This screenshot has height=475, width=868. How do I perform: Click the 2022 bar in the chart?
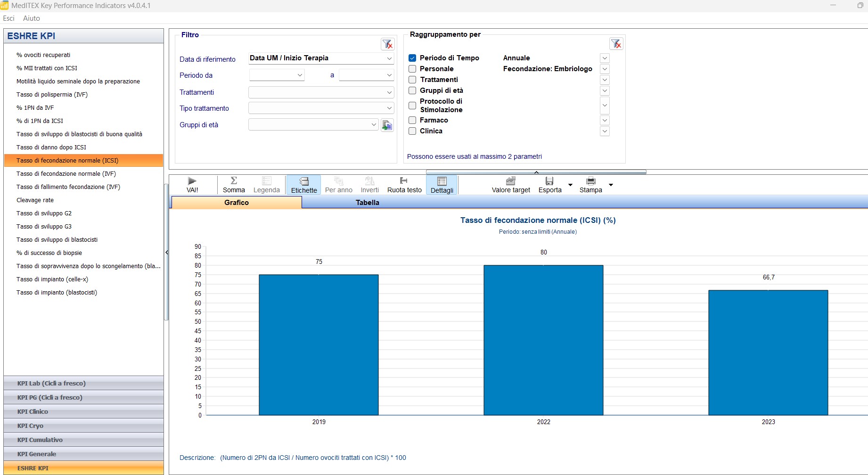543,340
